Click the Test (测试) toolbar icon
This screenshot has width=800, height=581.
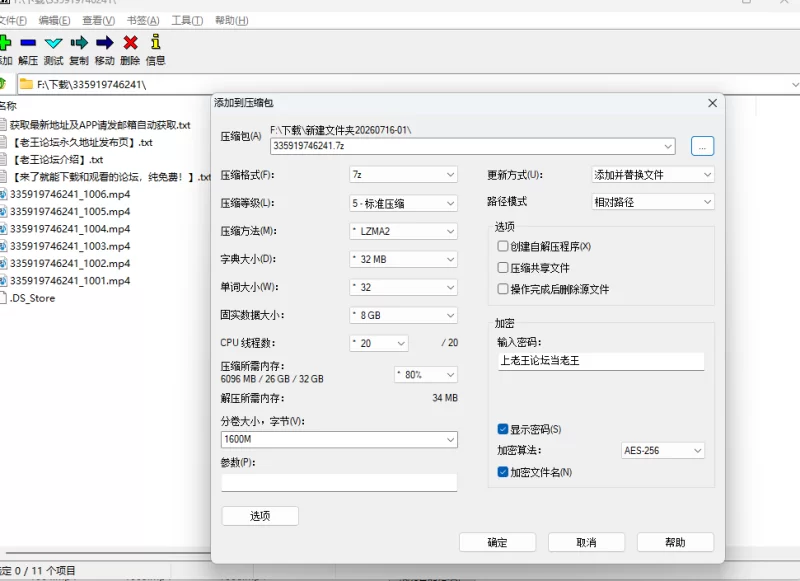pos(54,43)
